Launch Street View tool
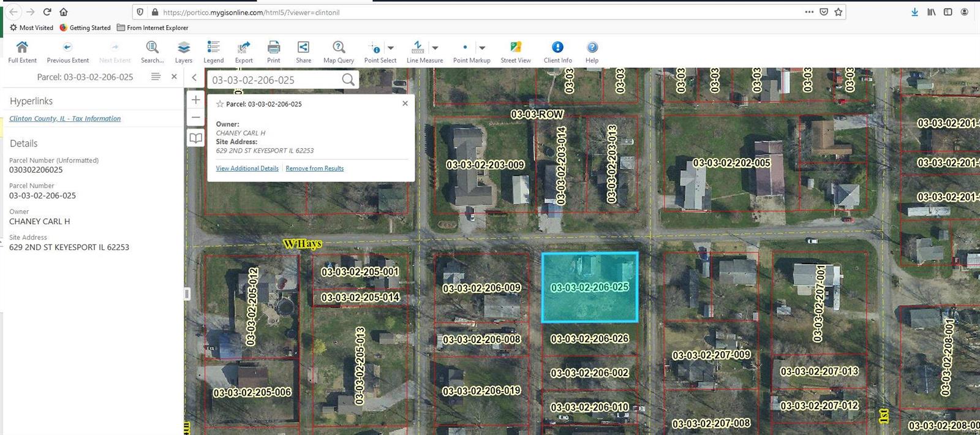Image resolution: width=980 pixels, height=435 pixels. (516, 48)
